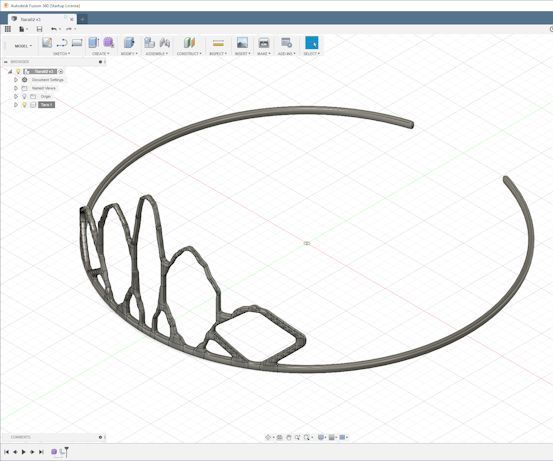Click the Scripts and Add-Ins icon
553x461 pixels.
(x=286, y=43)
